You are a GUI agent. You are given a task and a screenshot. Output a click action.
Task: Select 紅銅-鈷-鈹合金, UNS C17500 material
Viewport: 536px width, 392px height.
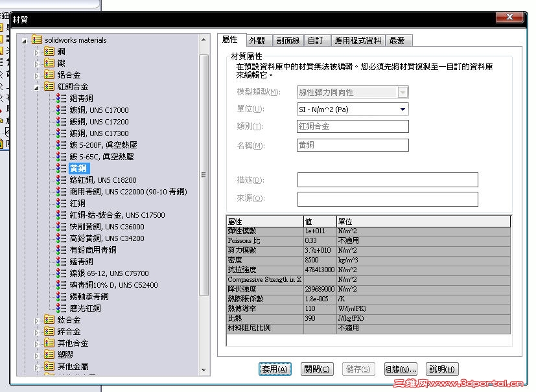(x=117, y=214)
